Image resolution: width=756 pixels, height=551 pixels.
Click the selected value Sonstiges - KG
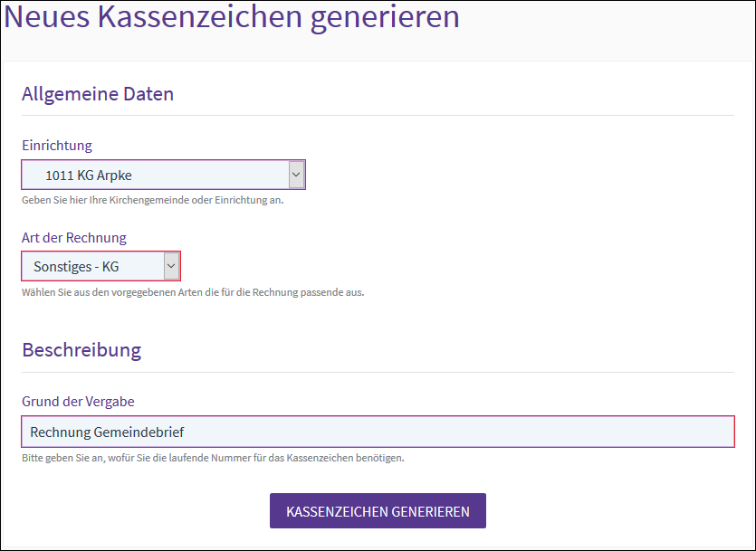76,267
